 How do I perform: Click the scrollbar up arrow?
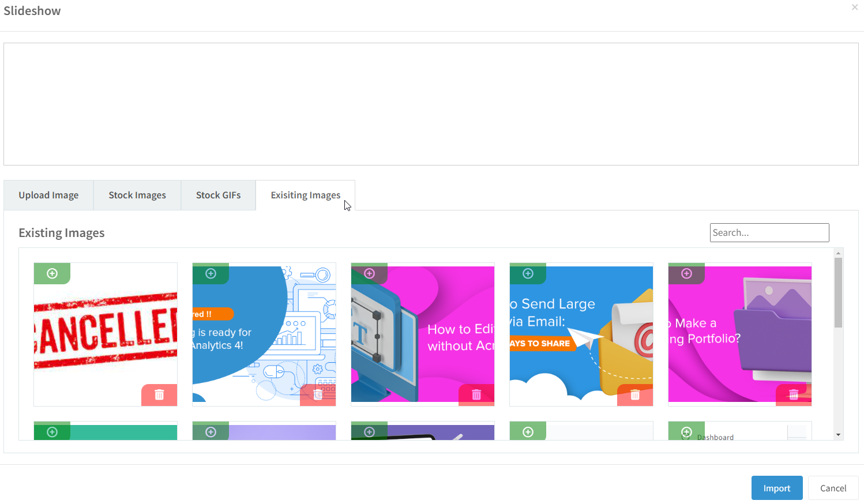coord(839,253)
